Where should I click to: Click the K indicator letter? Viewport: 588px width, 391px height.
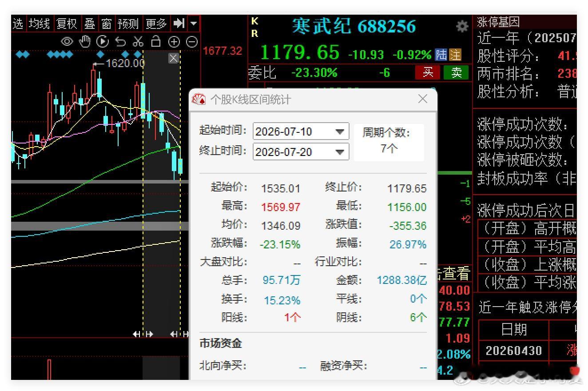point(254,21)
